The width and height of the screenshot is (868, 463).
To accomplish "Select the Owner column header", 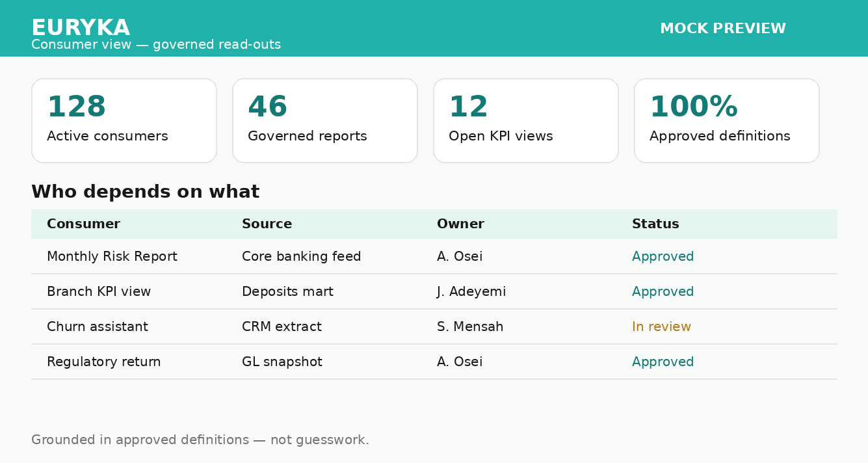I will (x=460, y=224).
